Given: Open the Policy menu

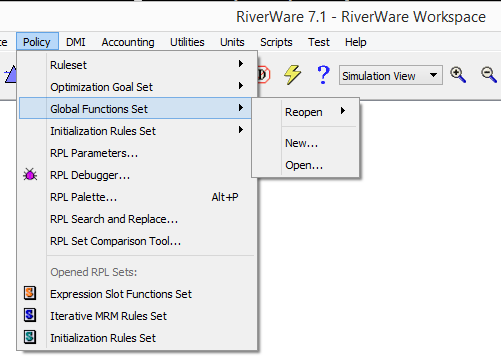Looking at the screenshot, I should pos(37,42).
